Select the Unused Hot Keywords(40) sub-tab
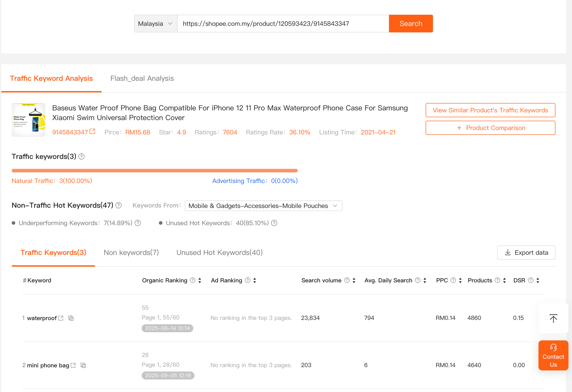 [x=220, y=253]
